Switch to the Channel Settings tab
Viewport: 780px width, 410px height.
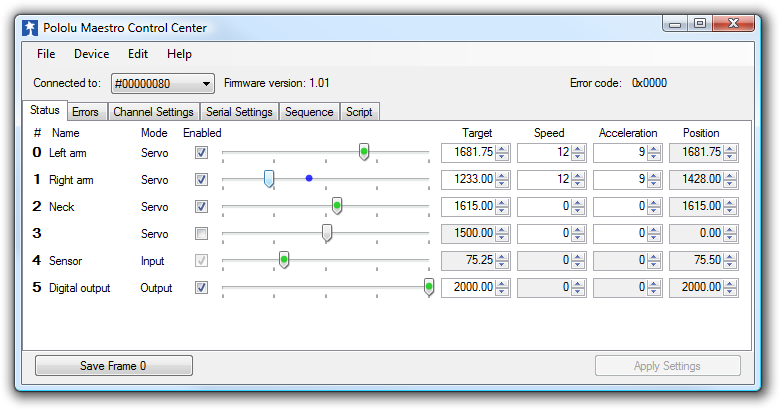point(153,112)
